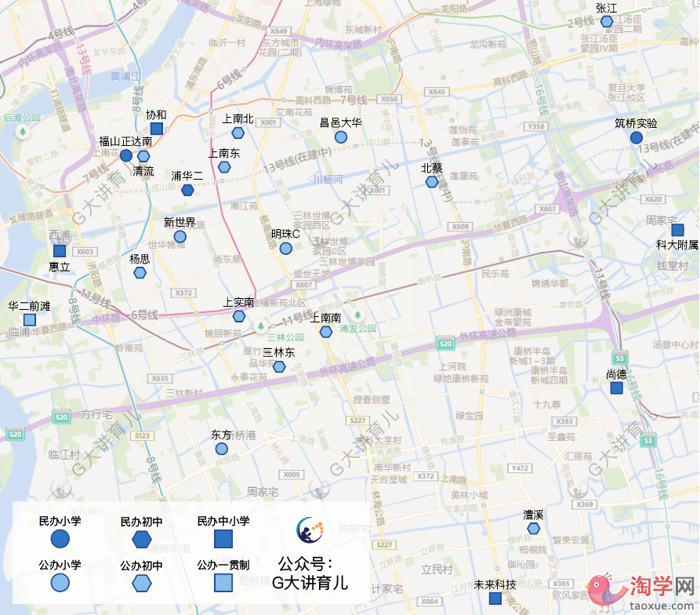Select the 新世界 circle marker

(180, 236)
